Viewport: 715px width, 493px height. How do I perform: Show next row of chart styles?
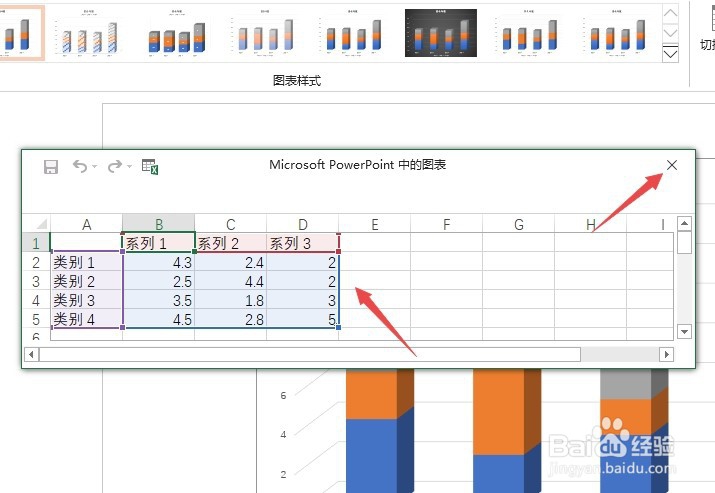pyautogui.click(x=670, y=33)
